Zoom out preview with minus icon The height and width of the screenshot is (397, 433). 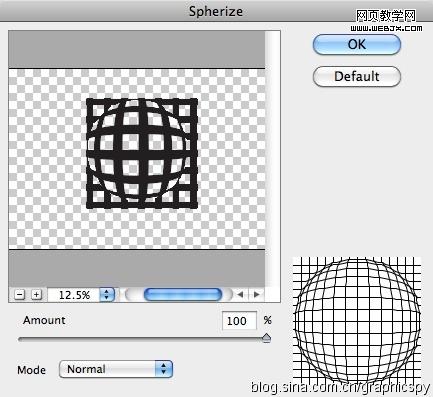tap(20, 295)
